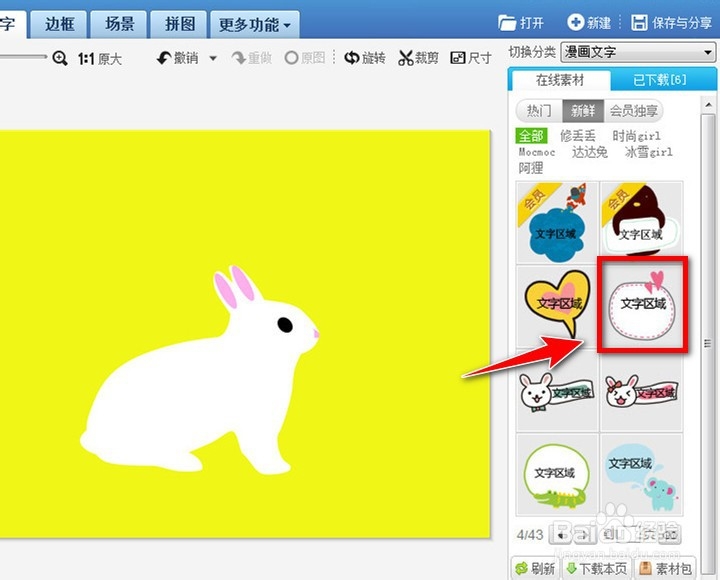The image size is (720, 580).
Task: Select the 时尚girl category tag
Action: coord(636,136)
